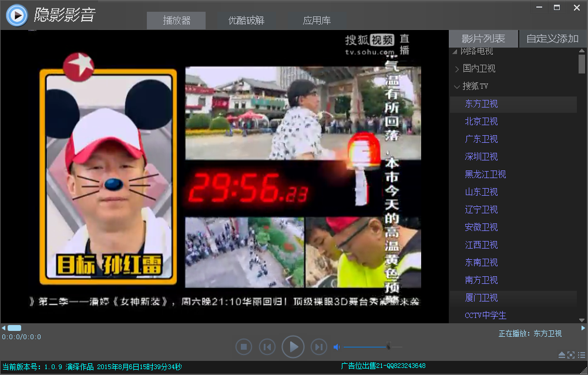Click the window resize grip corner

tap(584, 371)
